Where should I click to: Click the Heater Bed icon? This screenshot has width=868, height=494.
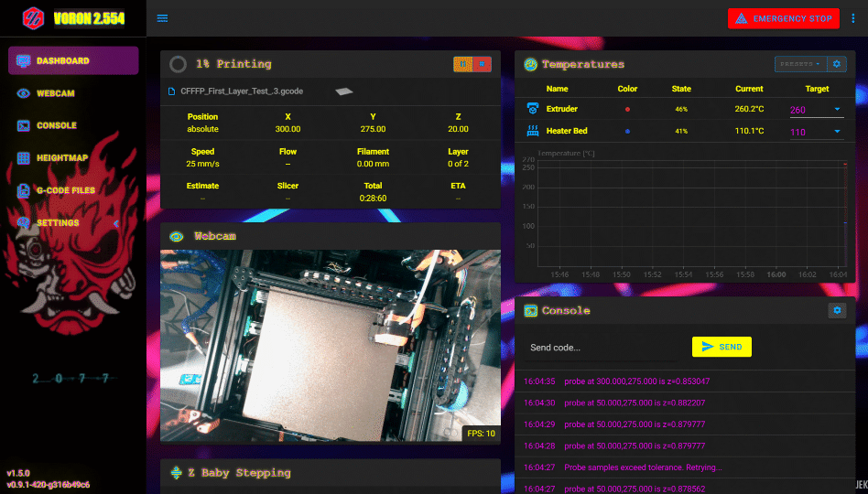click(x=532, y=131)
